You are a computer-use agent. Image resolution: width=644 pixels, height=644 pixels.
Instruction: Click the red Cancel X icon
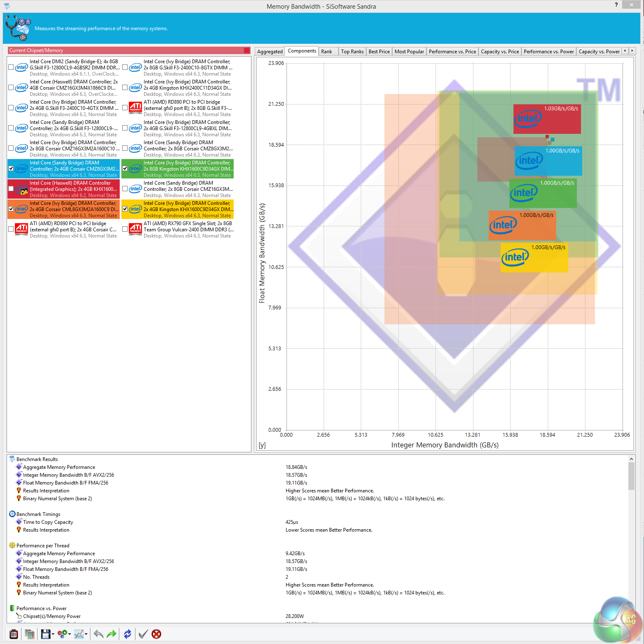click(x=156, y=634)
